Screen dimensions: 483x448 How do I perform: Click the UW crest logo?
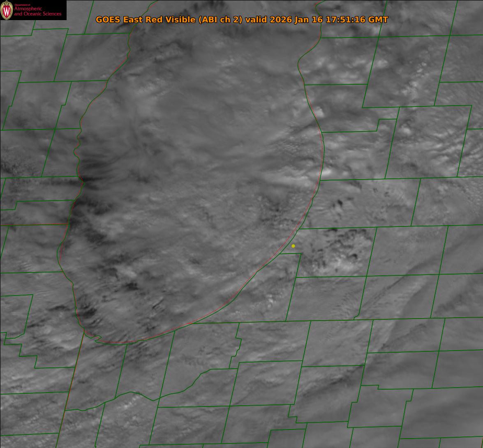click(x=7, y=10)
